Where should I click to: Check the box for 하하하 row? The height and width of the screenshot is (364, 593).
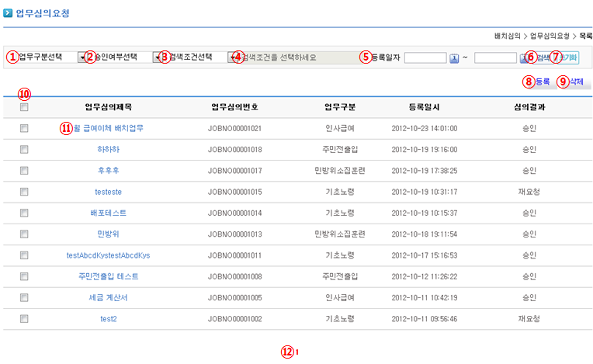point(24,149)
